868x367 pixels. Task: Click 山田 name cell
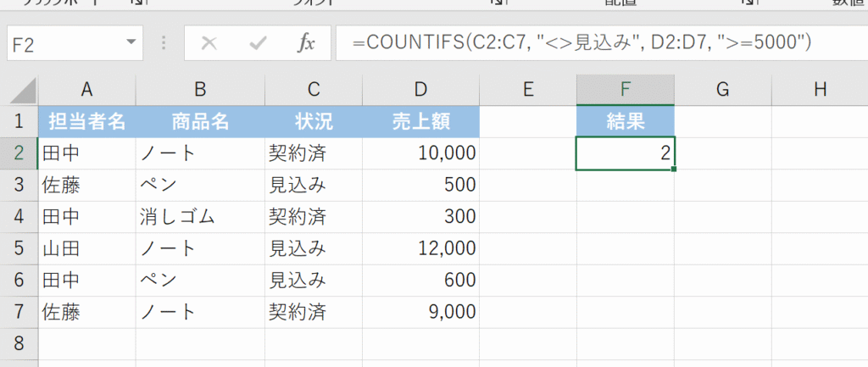86,248
